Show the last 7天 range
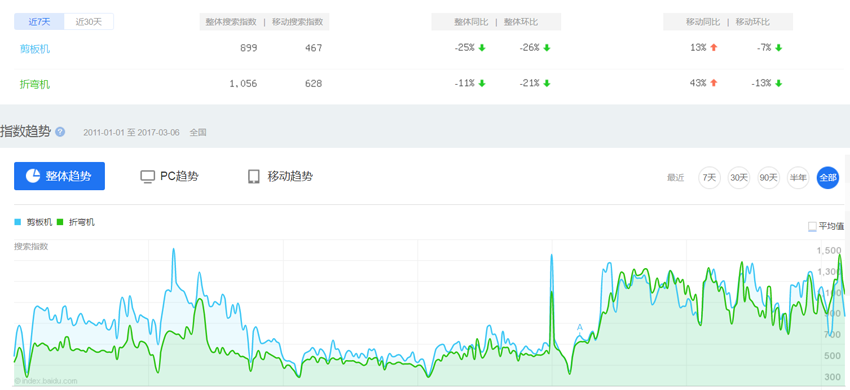The height and width of the screenshot is (390, 850). 709,177
